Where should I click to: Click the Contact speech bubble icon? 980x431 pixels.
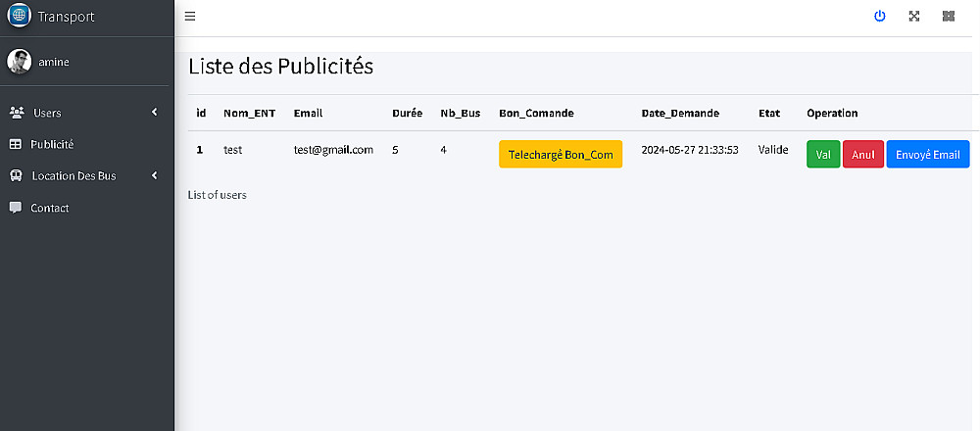[16, 208]
